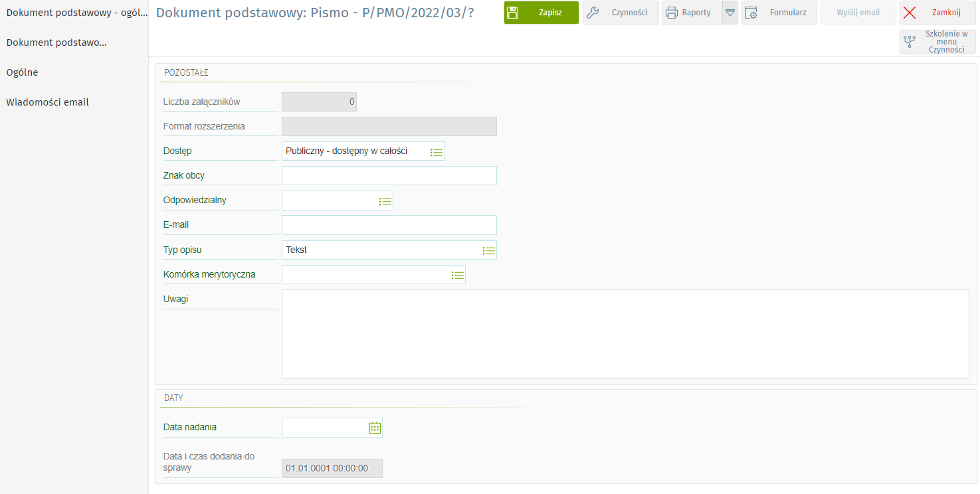
Task: Select Ogólne section in sidebar
Action: [23, 72]
